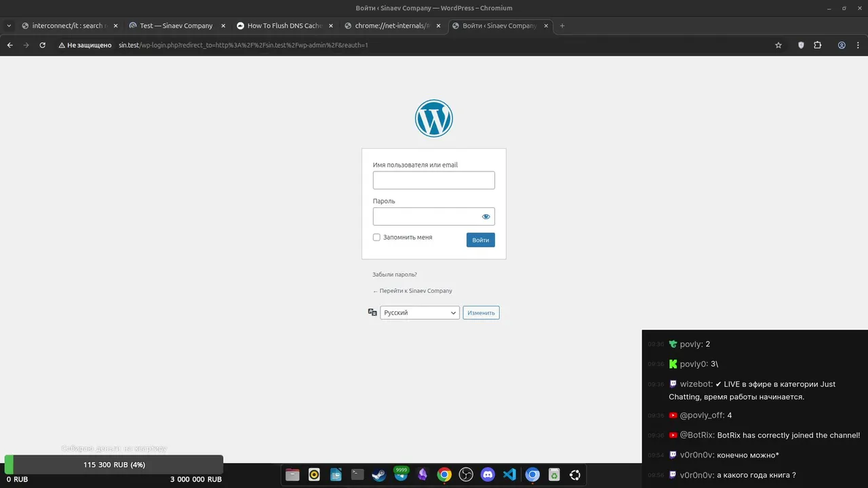This screenshot has width=868, height=488.
Task: Click the '3 000 000 RUB' goal label
Action: 196,479
